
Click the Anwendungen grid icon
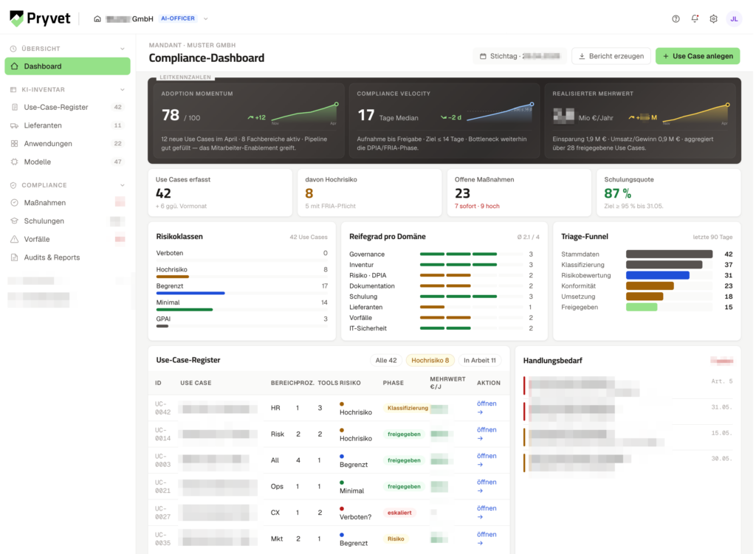[15, 144]
